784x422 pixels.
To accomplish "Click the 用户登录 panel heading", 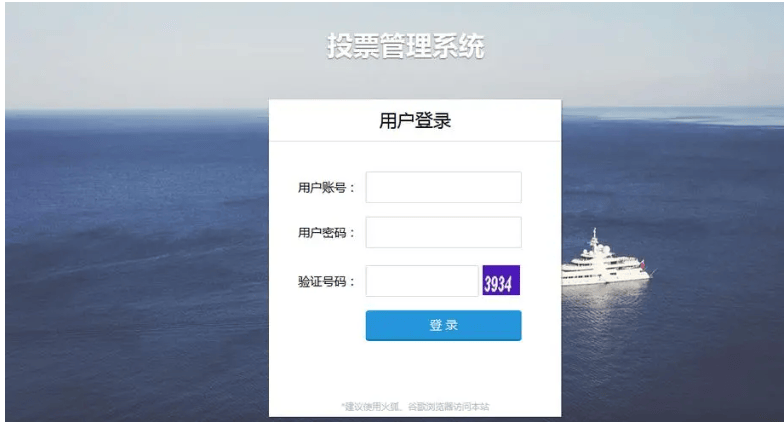I will 414,122.
